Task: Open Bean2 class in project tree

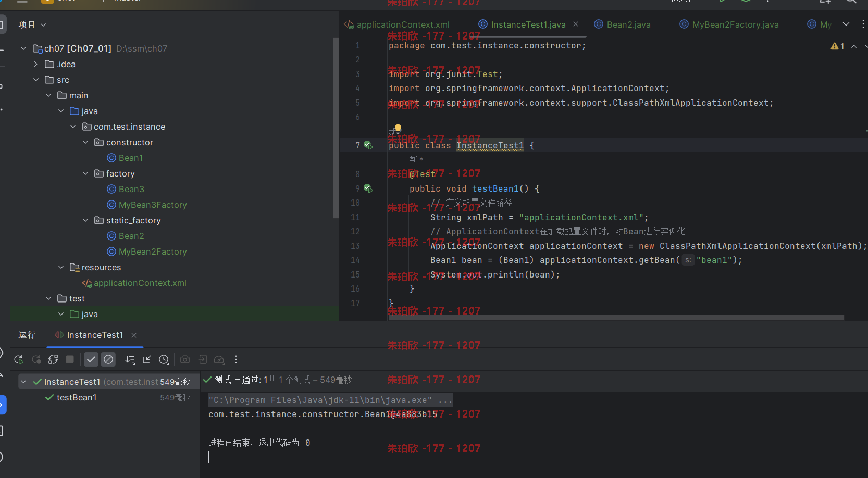Action: coord(126,236)
